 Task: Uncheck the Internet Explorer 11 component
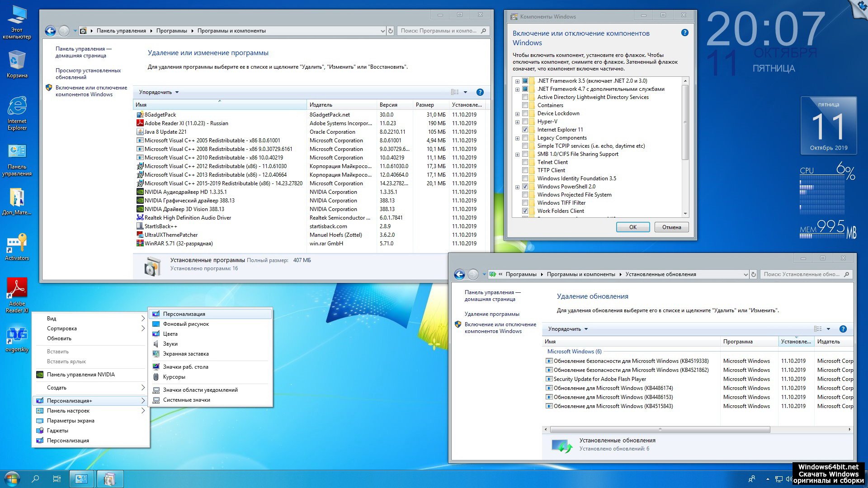click(x=525, y=130)
